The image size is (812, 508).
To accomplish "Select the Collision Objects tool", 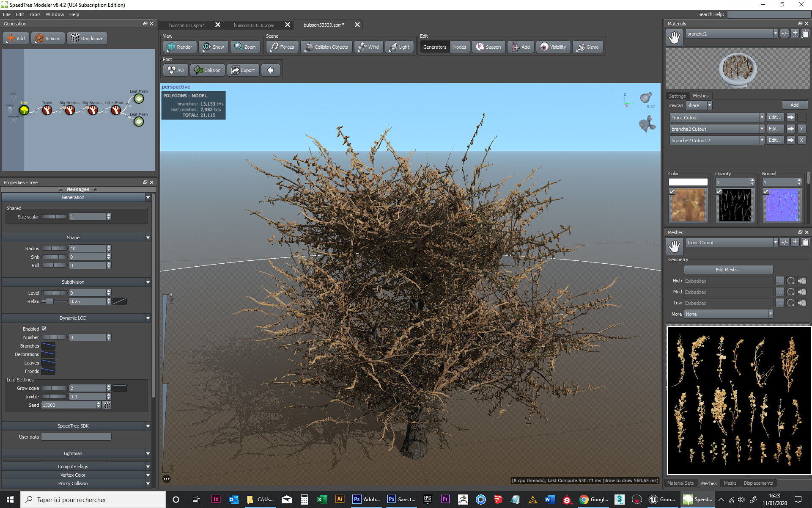I will tap(326, 47).
